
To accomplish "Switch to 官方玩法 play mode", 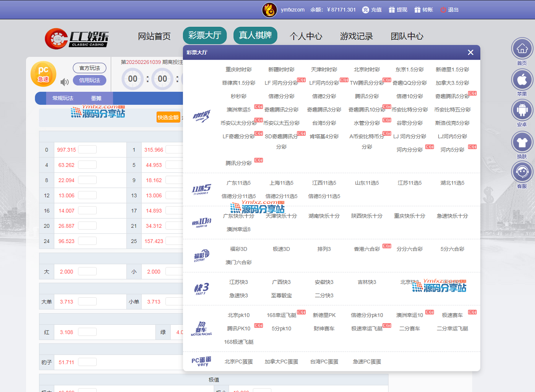I will coord(89,68).
